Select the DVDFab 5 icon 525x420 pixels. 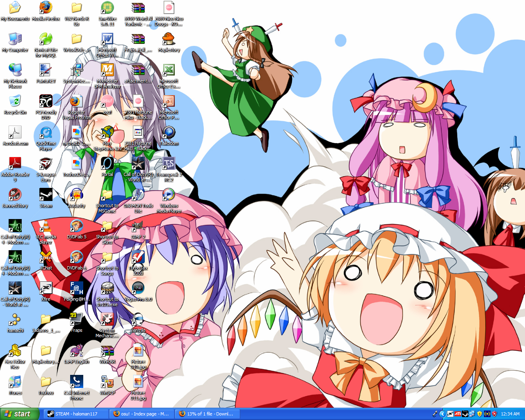(x=77, y=226)
